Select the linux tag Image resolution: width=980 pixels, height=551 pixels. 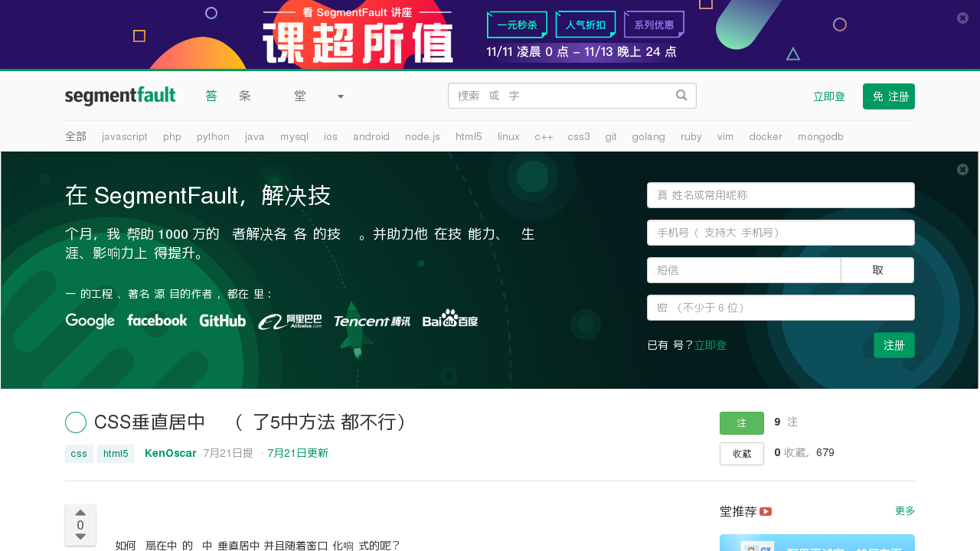pos(508,136)
